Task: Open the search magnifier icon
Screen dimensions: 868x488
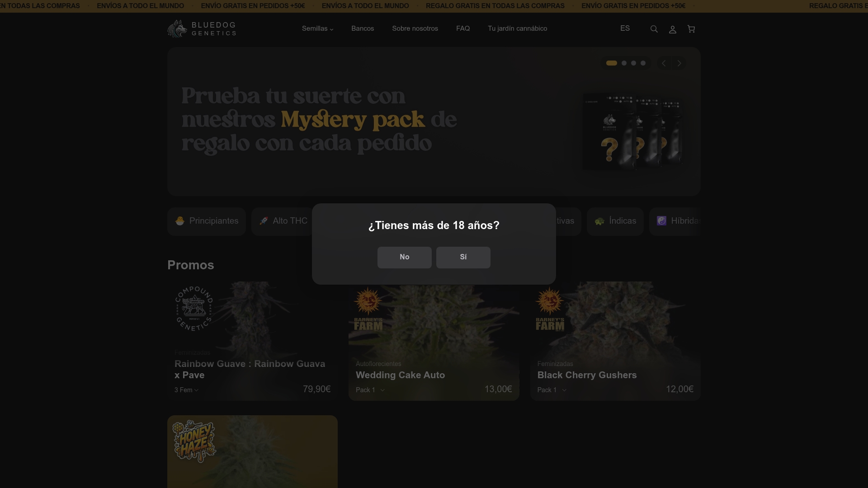Action: (654, 29)
